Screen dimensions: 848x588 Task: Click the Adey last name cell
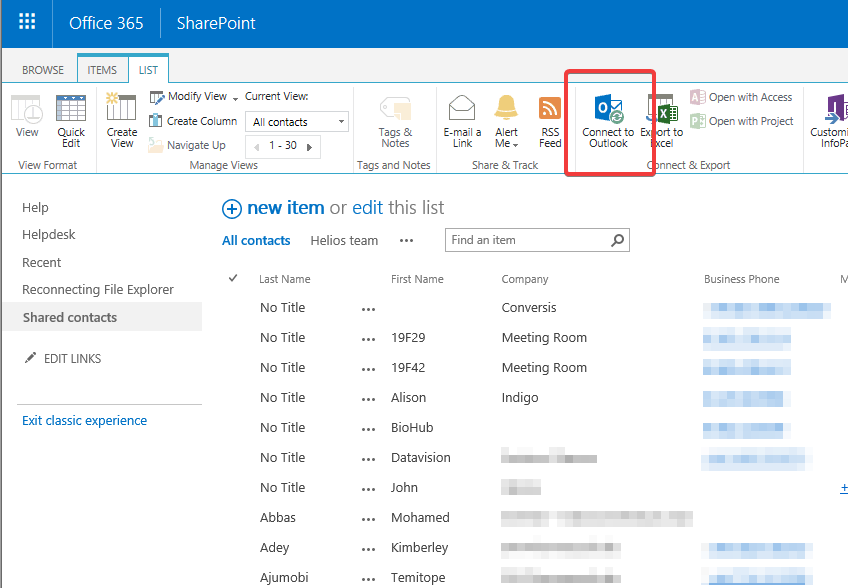274,547
